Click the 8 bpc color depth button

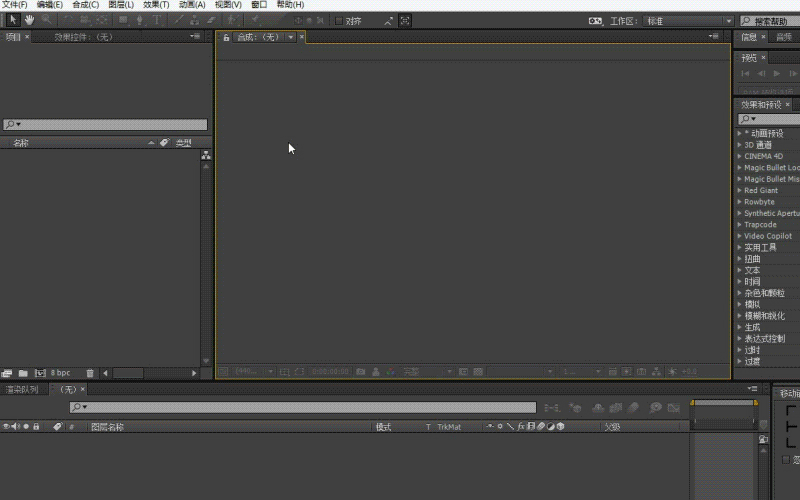(61, 373)
